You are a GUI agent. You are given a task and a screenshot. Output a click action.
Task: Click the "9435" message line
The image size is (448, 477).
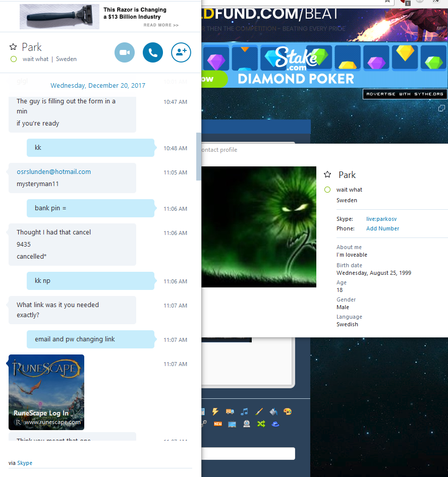(24, 244)
